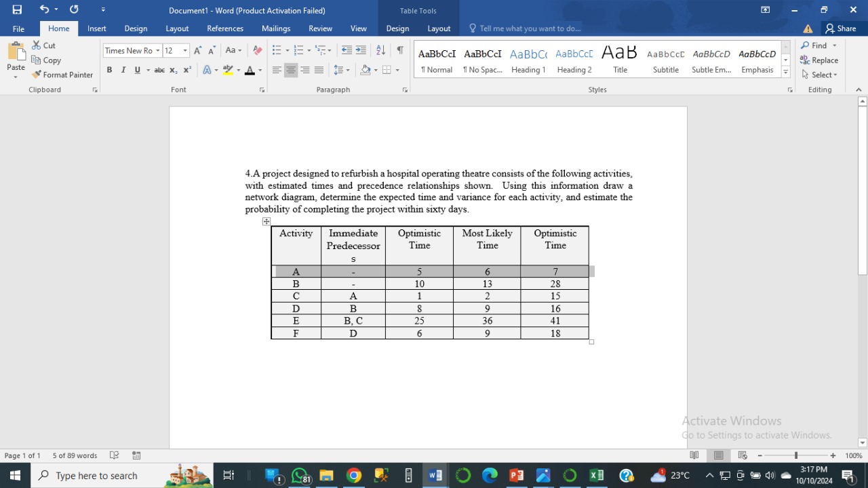The width and height of the screenshot is (868, 488).
Task: Open the Table Tools Layout tab
Action: point(439,29)
